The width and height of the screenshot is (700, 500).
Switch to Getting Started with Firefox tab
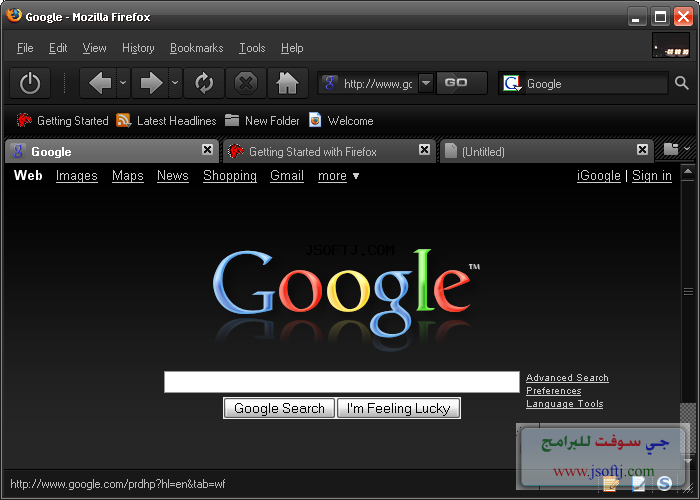[x=329, y=151]
